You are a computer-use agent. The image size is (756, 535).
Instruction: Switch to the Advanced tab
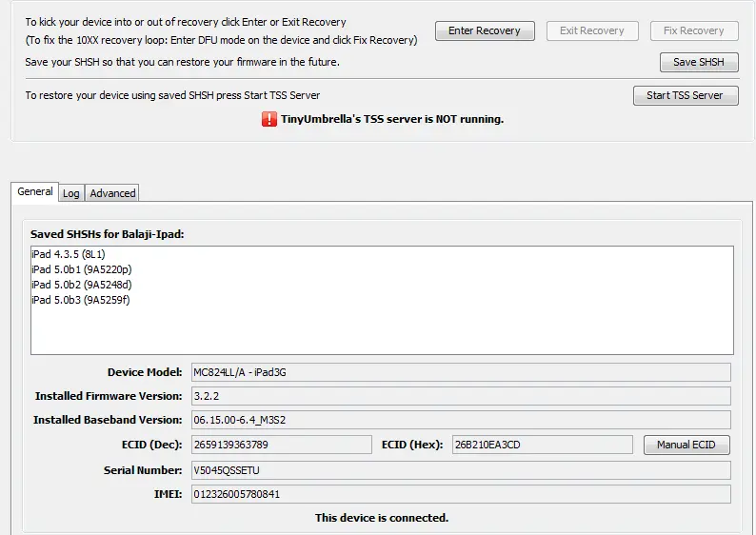click(x=112, y=193)
